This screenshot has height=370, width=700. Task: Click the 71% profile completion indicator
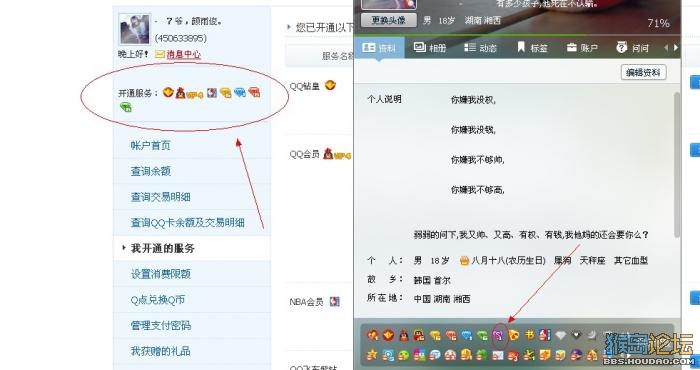point(658,23)
